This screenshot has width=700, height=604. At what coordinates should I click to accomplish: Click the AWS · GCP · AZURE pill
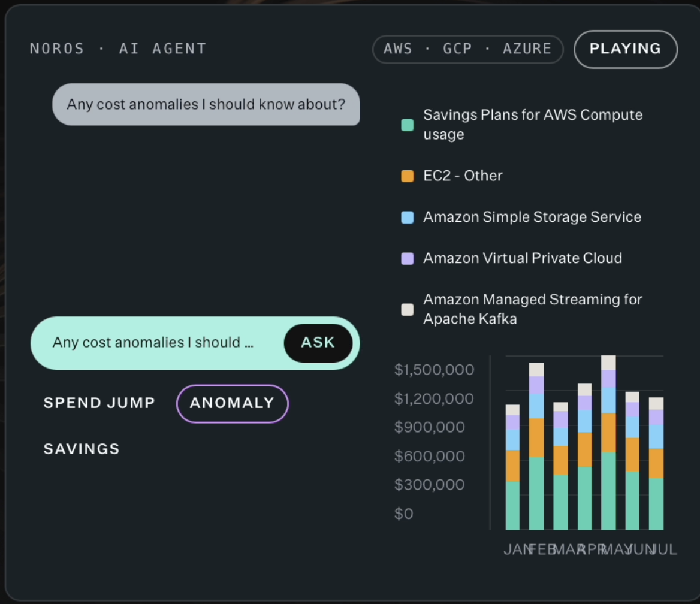(467, 49)
